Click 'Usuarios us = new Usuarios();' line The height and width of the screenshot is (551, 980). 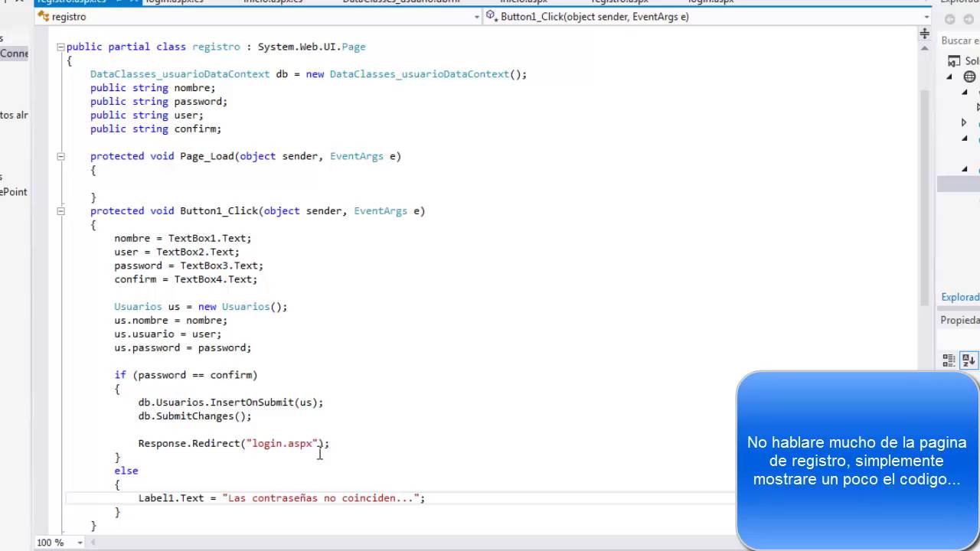click(201, 307)
